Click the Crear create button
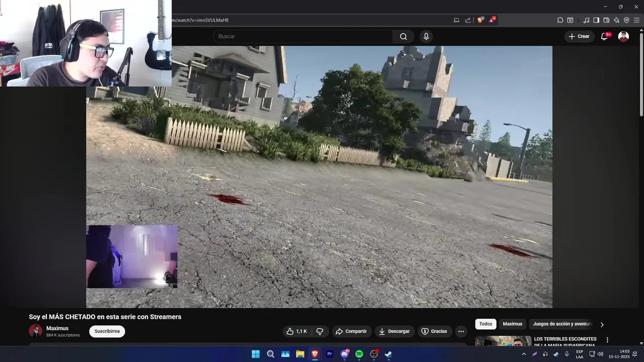 [x=579, y=36]
